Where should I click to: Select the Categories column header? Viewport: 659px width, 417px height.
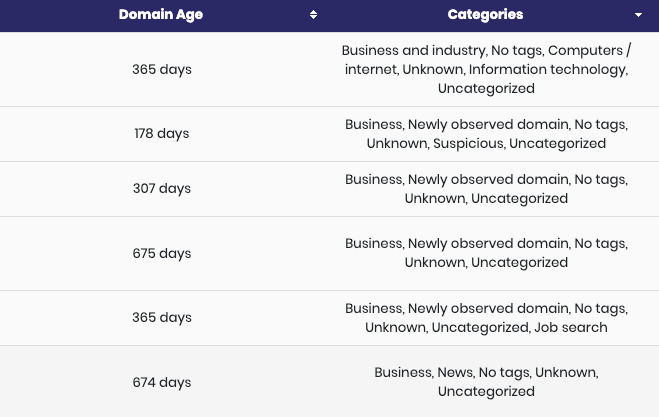click(485, 15)
